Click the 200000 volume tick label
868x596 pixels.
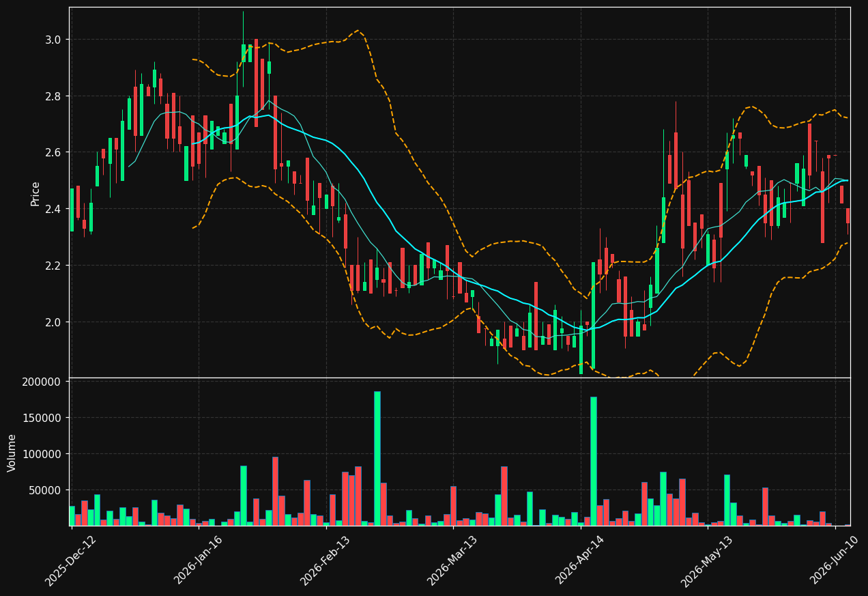42,382
